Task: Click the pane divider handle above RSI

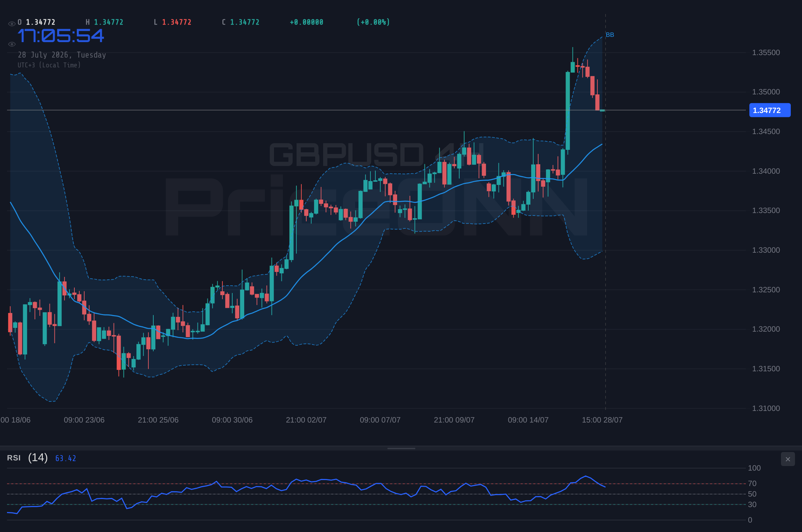Action: (401, 448)
